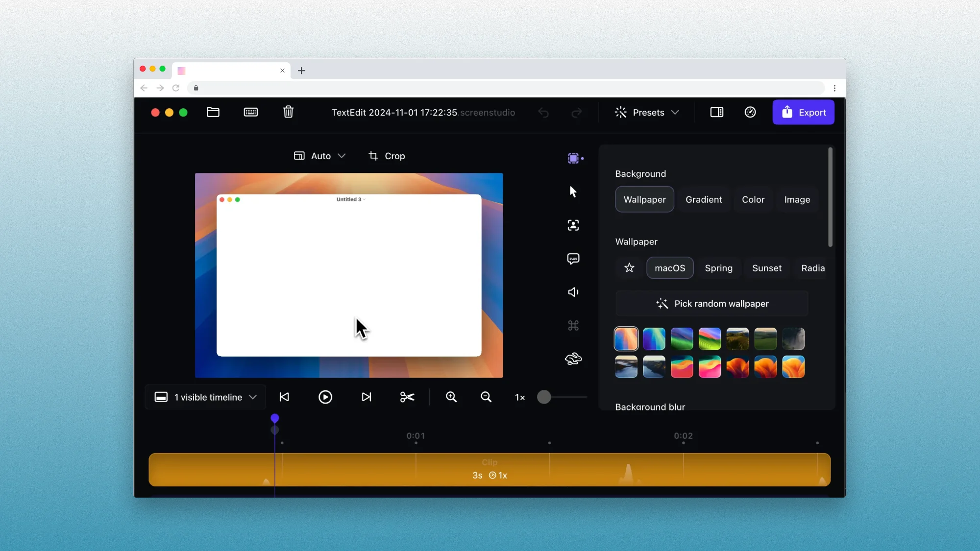980x551 pixels.
Task: Open the audio speaker settings icon
Action: [573, 292]
